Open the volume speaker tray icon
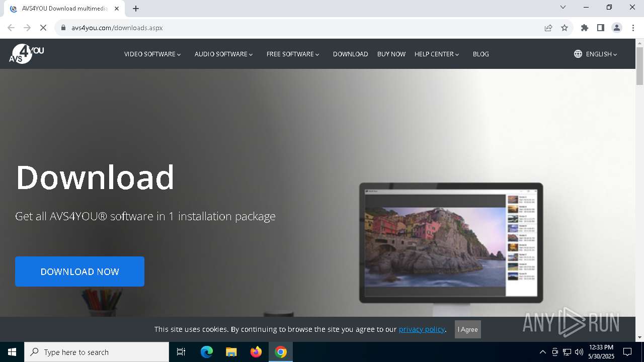The image size is (644, 362). click(x=579, y=352)
